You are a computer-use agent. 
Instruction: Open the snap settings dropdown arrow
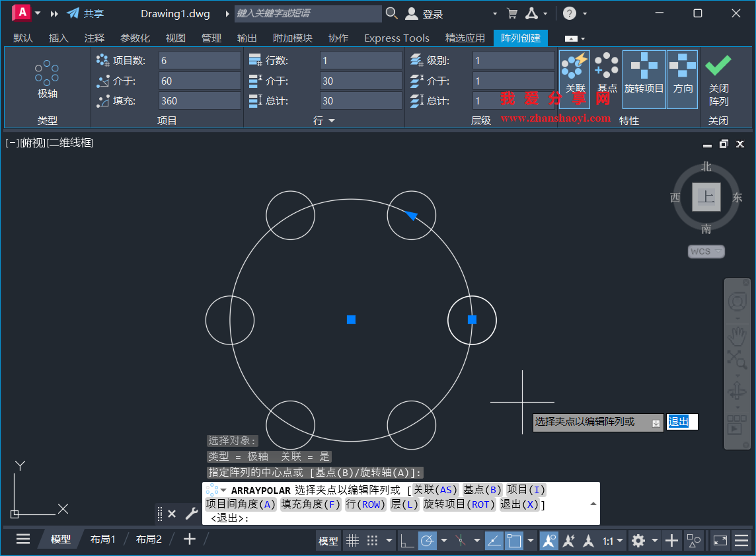pyautogui.click(x=389, y=540)
